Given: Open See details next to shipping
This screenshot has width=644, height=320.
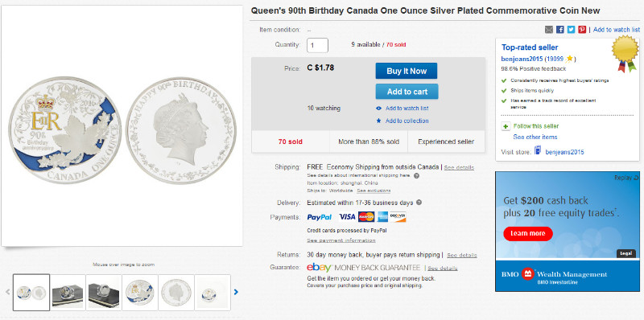Looking at the screenshot, I should (x=459, y=167).
